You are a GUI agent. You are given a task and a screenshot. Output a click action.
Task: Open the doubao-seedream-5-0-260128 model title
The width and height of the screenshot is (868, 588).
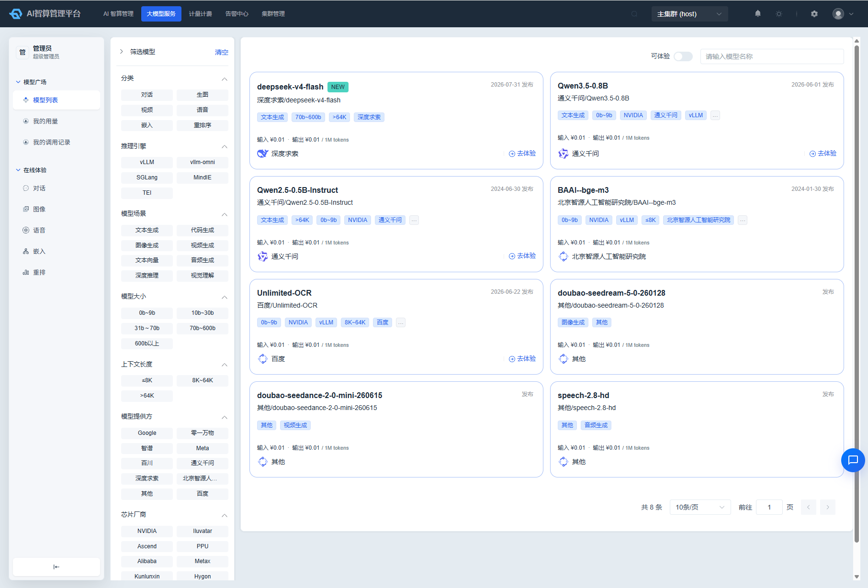pos(611,293)
